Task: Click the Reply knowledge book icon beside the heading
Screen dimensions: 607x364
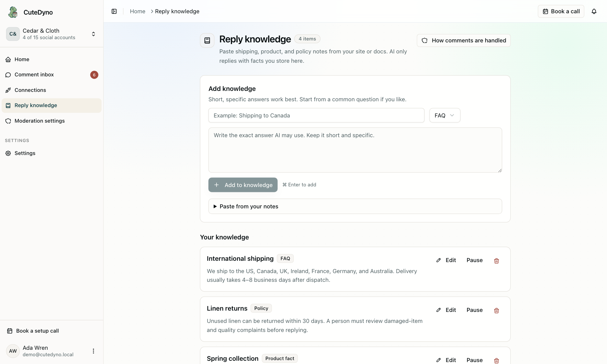Action: click(x=207, y=40)
